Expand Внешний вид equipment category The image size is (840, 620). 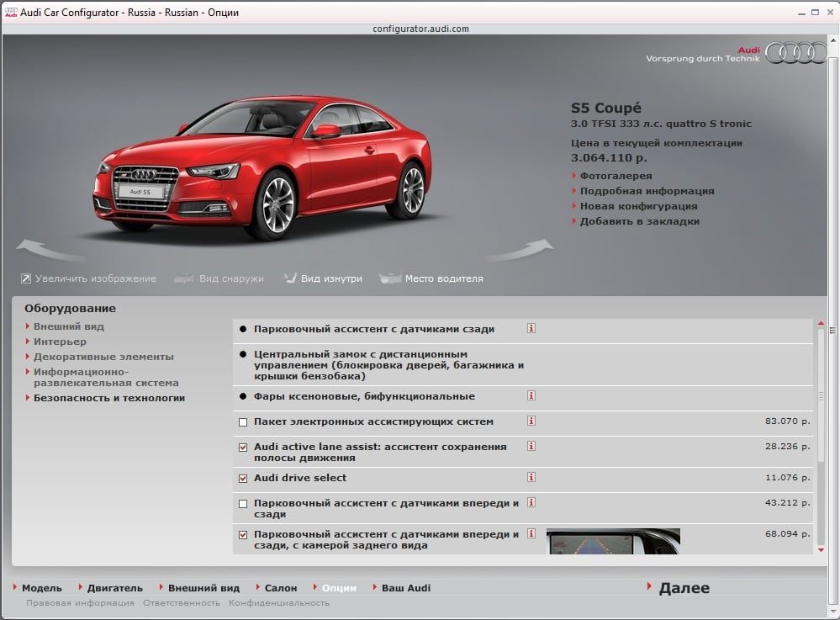point(69,326)
